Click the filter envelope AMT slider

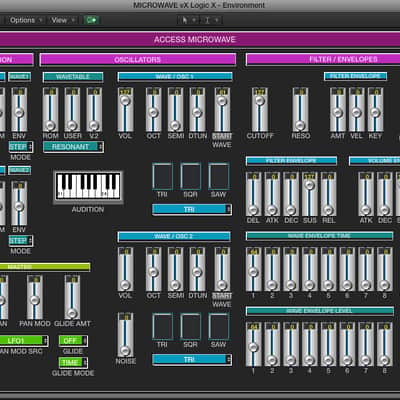pos(338,110)
